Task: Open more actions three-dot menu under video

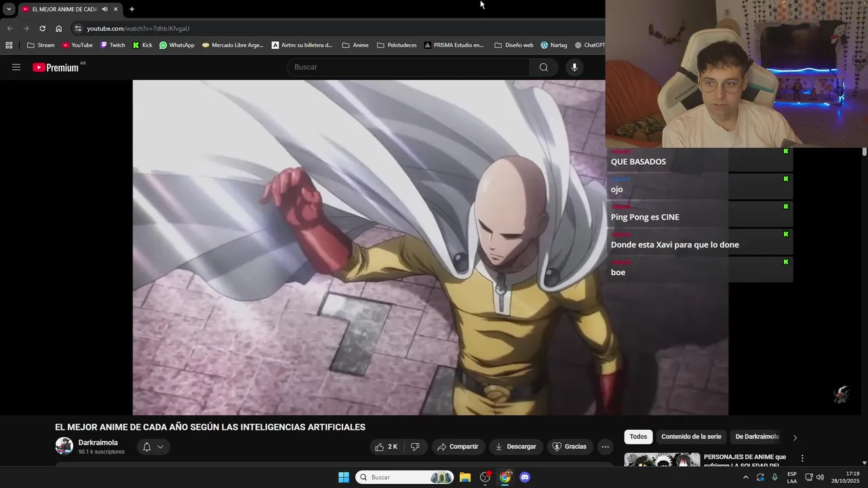Action: click(x=605, y=447)
